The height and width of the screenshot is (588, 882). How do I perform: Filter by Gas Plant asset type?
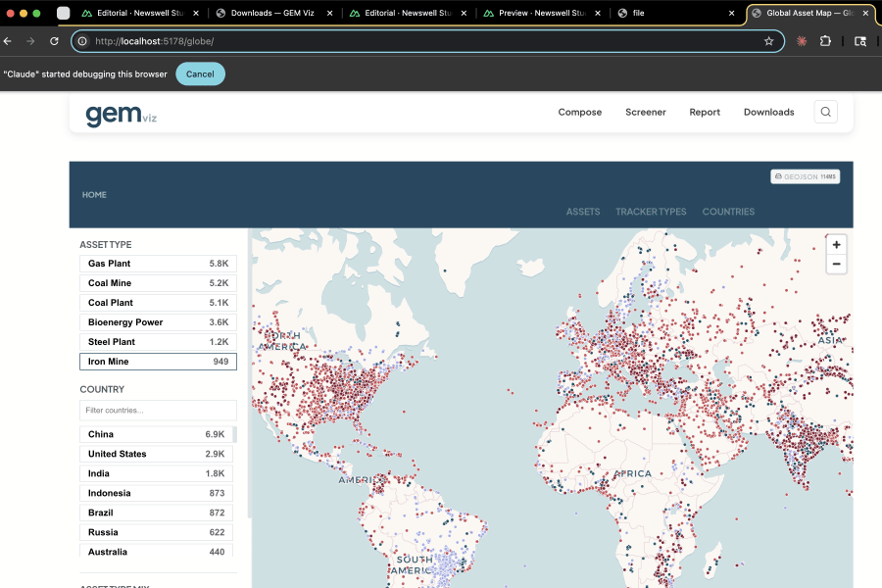(158, 264)
